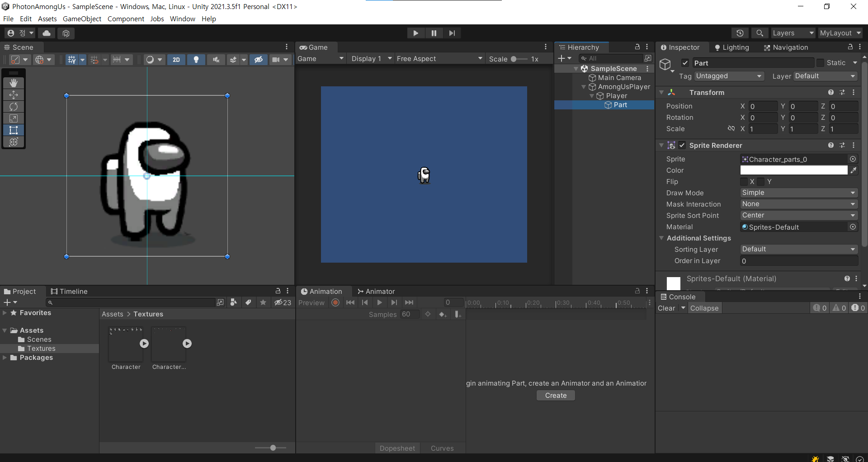Toggle Scene lighting bulb icon
Screen dimensions: 868x462
(x=196, y=60)
